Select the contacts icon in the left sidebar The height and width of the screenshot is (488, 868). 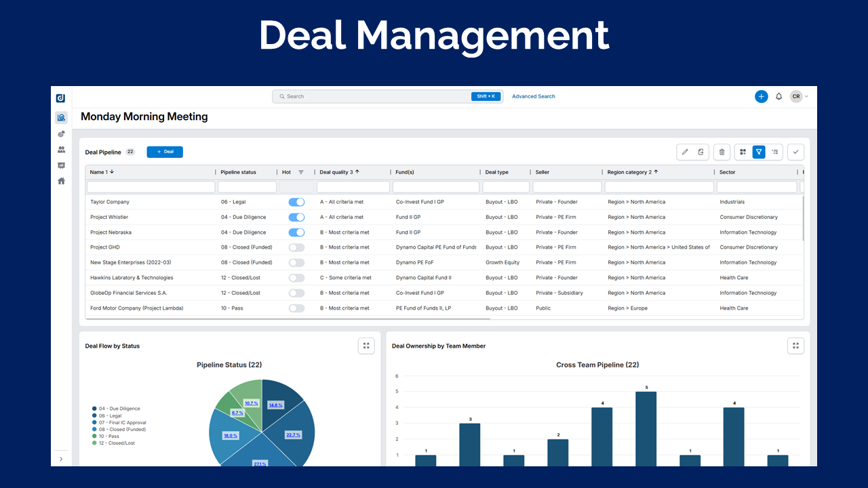(61, 150)
